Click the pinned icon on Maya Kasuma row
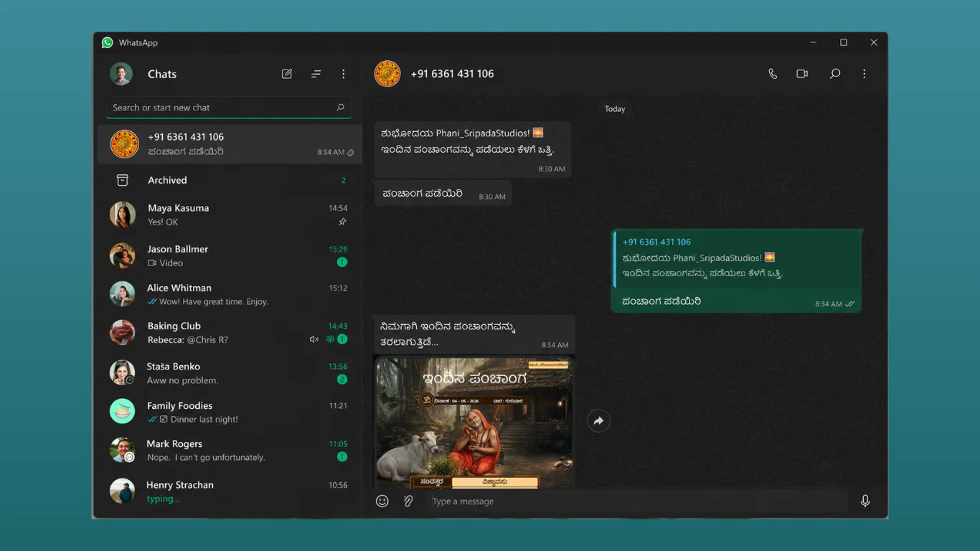980x551 pixels. [x=342, y=222]
